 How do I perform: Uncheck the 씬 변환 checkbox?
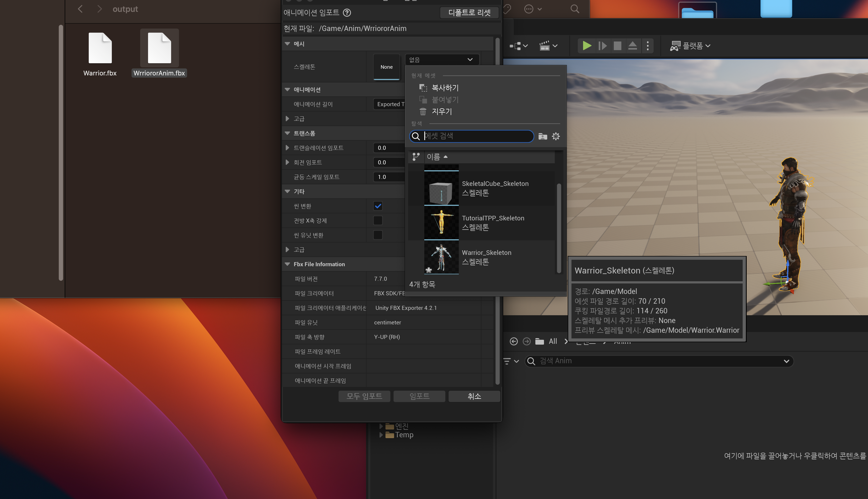378,206
